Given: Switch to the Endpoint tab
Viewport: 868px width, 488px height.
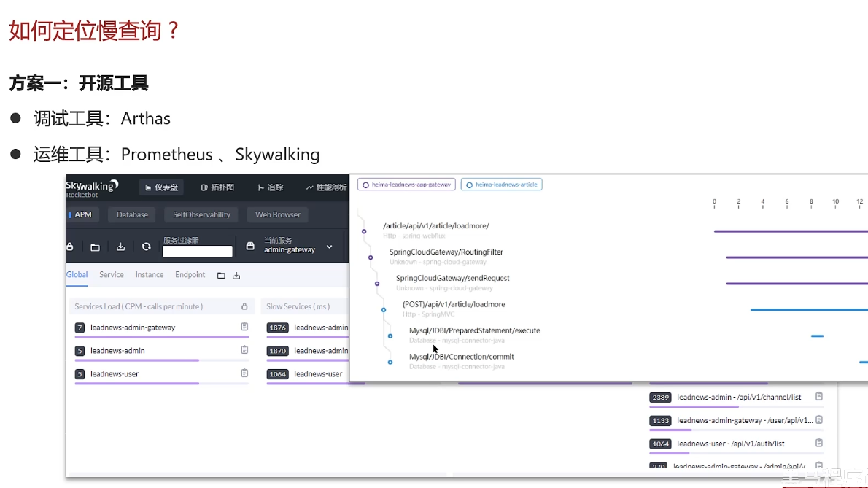Looking at the screenshot, I should coord(190,275).
